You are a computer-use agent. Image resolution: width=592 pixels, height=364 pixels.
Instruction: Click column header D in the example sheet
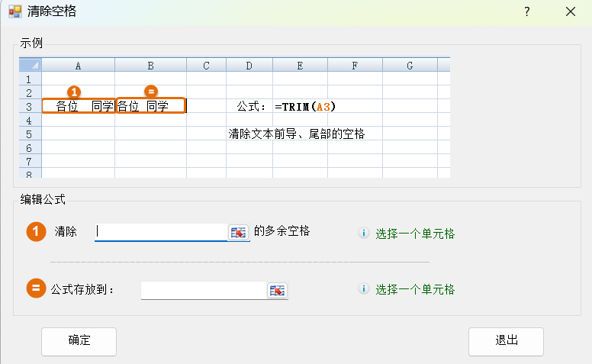[x=249, y=66]
